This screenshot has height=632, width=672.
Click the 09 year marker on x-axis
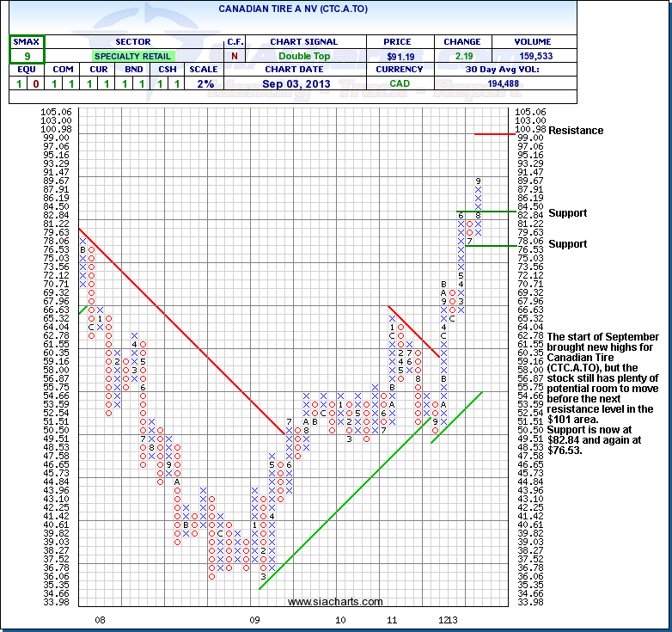tap(254, 619)
